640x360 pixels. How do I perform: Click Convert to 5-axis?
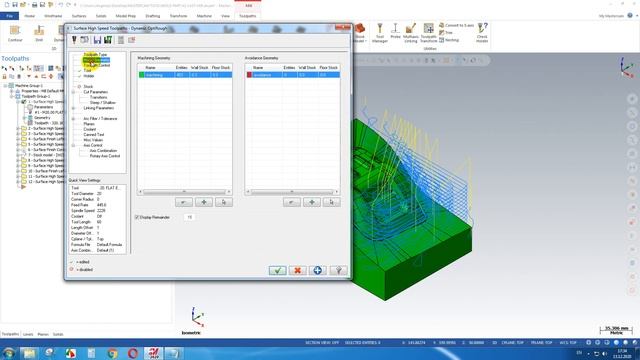click(x=457, y=25)
